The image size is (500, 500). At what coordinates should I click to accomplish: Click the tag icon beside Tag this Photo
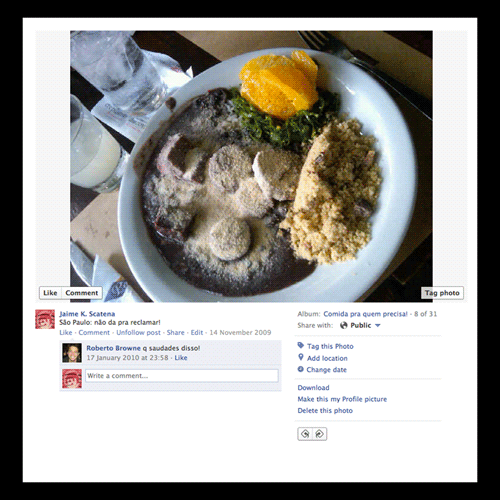click(x=301, y=345)
